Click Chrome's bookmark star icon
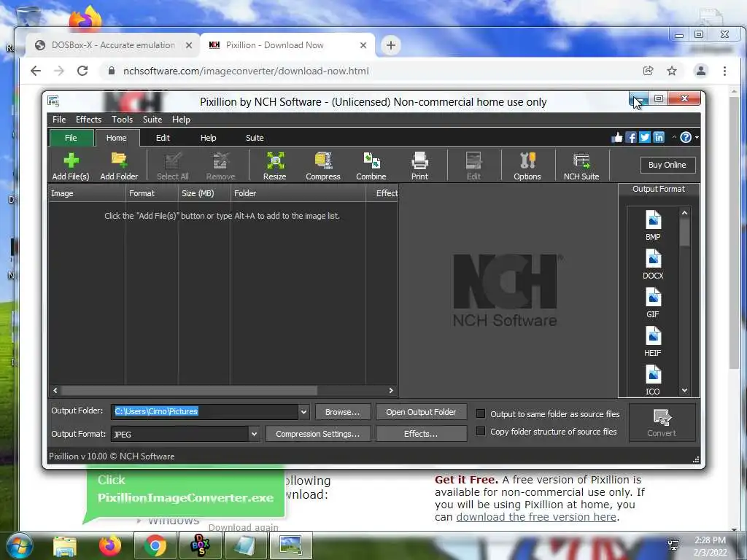 tap(672, 71)
